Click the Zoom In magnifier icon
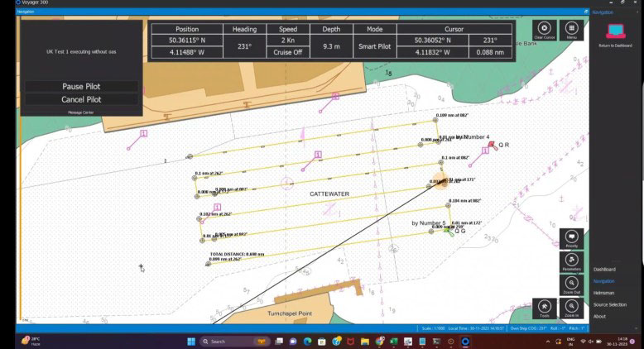644x349 pixels. pos(571,308)
